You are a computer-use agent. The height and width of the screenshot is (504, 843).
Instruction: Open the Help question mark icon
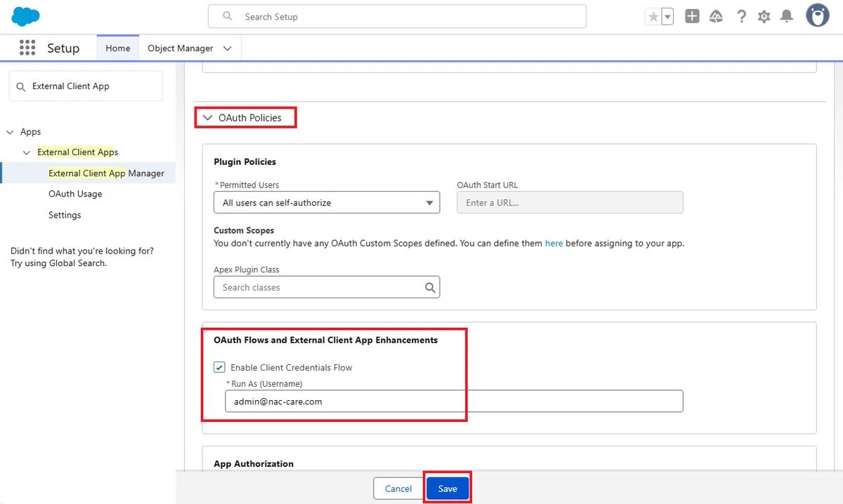tap(741, 17)
